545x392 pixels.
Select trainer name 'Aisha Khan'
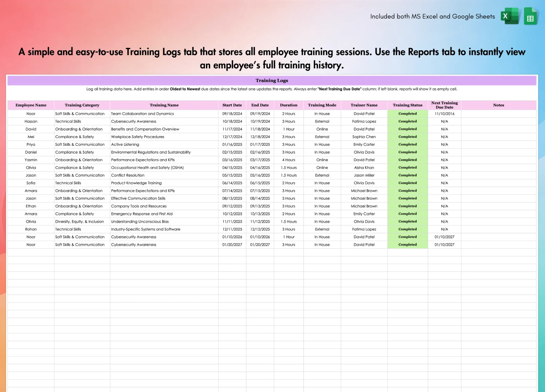[x=364, y=168]
